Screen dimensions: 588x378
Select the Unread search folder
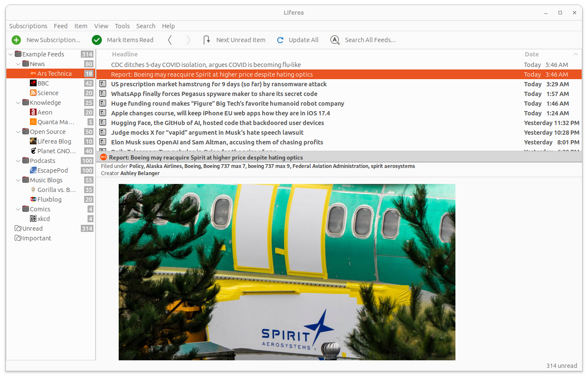pos(32,229)
